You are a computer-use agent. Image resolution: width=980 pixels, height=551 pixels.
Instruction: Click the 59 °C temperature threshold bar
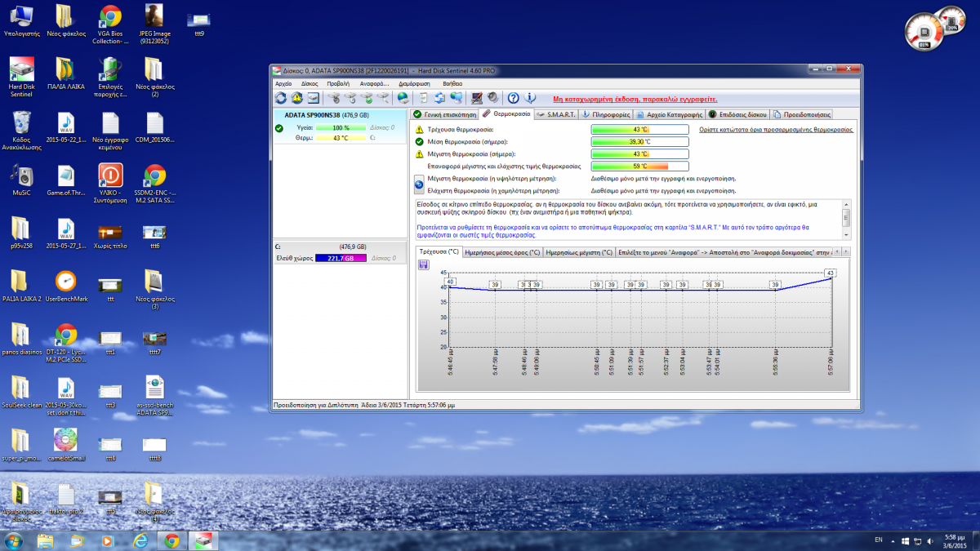point(639,166)
